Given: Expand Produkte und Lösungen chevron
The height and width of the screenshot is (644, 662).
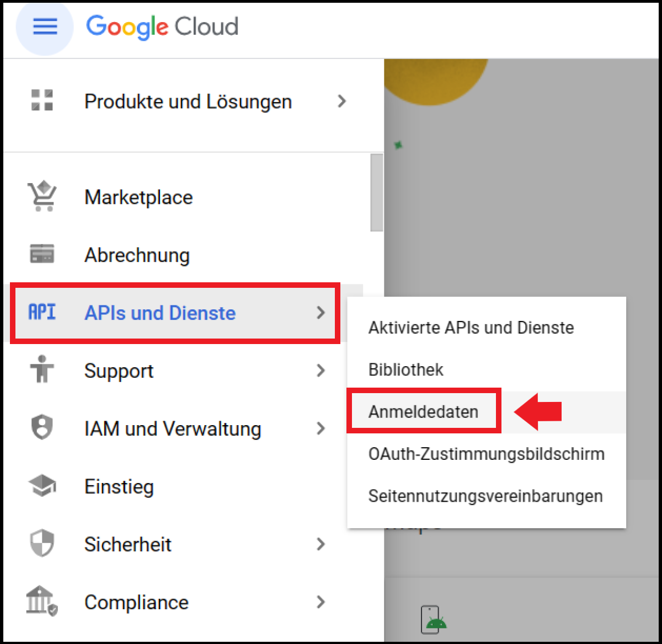Looking at the screenshot, I should pos(342,101).
